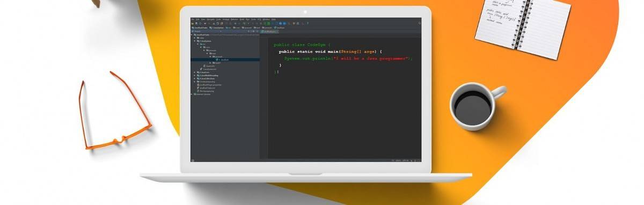Image resolution: width=644 pixels, height=205 pixels.
Task: Collapse the JavaRushTasks root project node
Action: pyautogui.click(x=192, y=35)
